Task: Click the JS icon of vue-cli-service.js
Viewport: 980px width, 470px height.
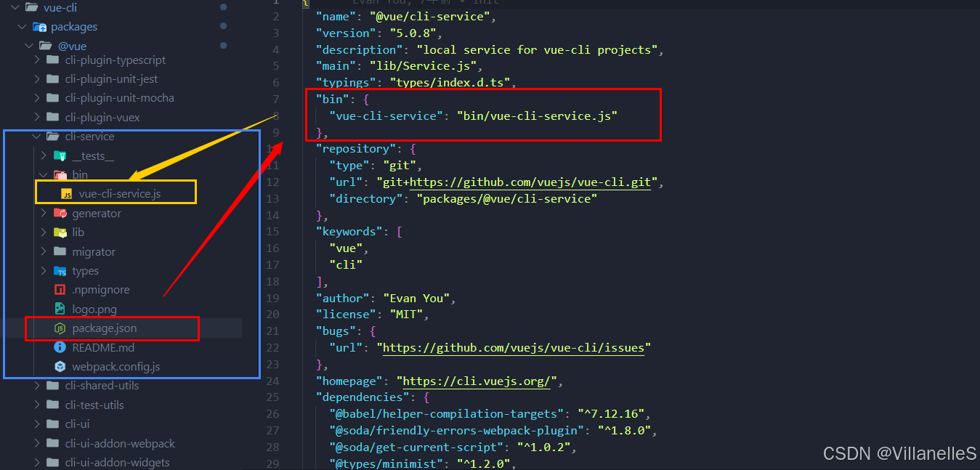Action: tap(67, 194)
